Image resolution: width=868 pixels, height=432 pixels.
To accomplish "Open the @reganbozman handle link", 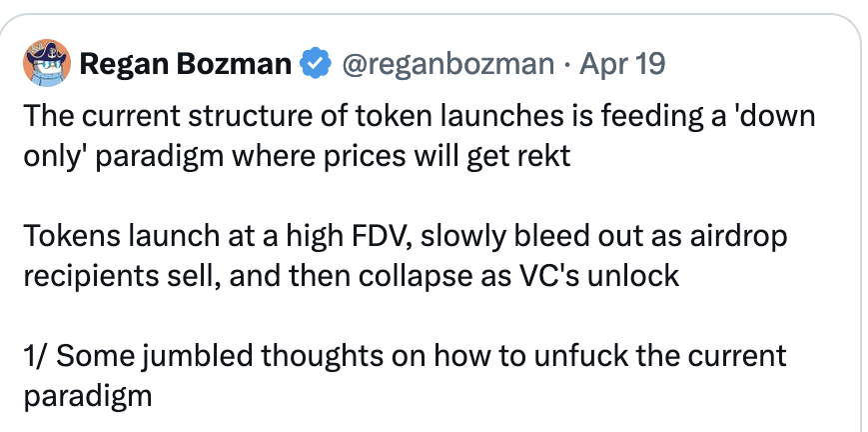I will pyautogui.click(x=448, y=65).
